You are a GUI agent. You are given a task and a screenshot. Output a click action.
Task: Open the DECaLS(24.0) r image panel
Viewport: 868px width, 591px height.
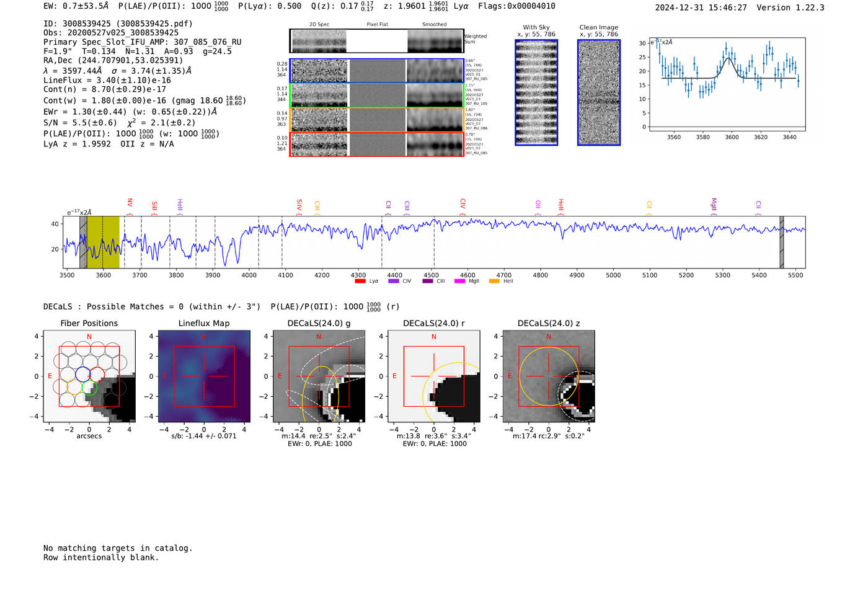[434, 376]
